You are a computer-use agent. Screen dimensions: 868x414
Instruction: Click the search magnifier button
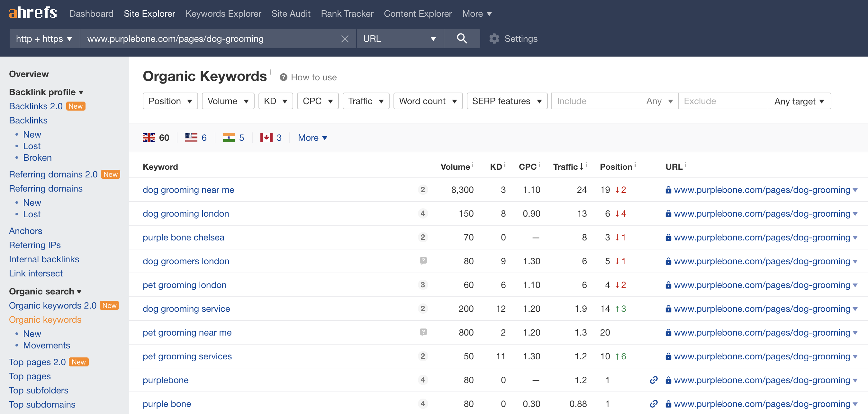pyautogui.click(x=462, y=38)
